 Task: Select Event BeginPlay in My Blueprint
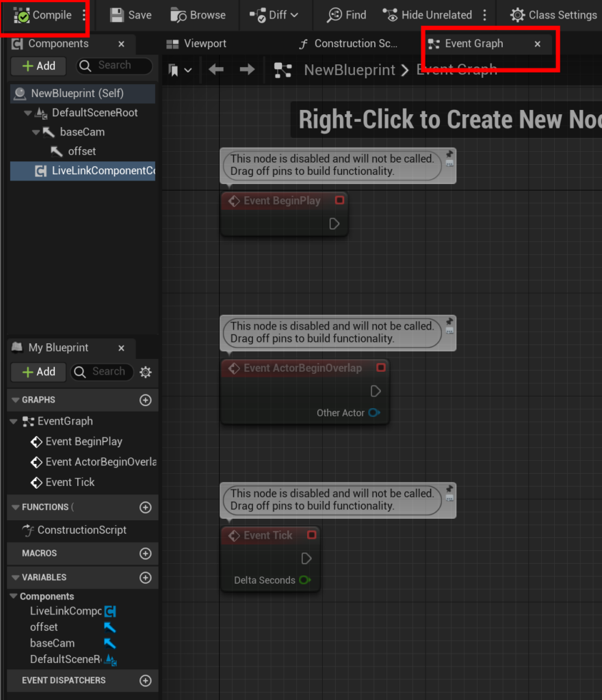click(x=77, y=442)
